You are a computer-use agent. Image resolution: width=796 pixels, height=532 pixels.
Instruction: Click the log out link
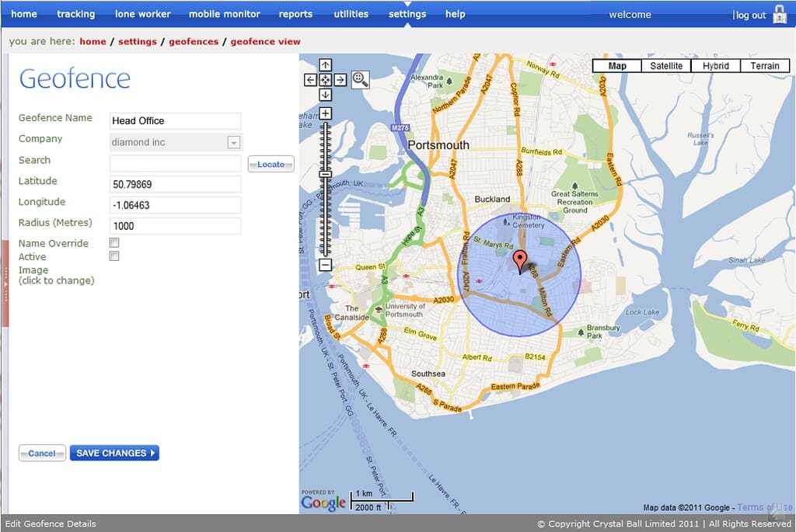point(750,16)
